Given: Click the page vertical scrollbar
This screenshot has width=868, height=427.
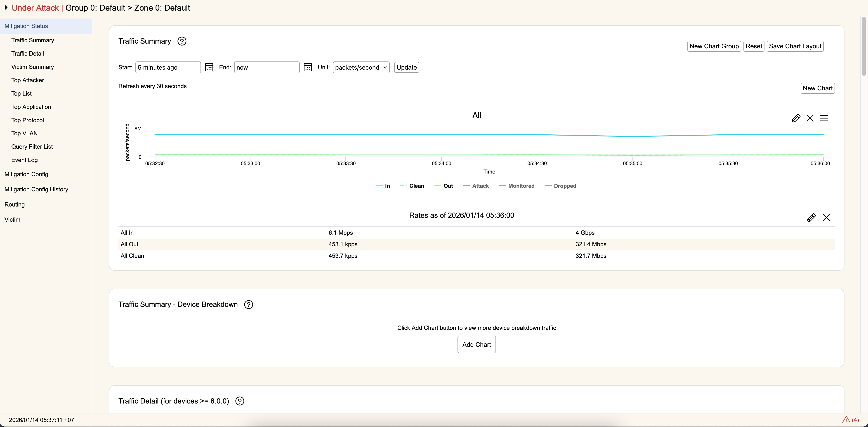Looking at the screenshot, I should (x=864, y=46).
